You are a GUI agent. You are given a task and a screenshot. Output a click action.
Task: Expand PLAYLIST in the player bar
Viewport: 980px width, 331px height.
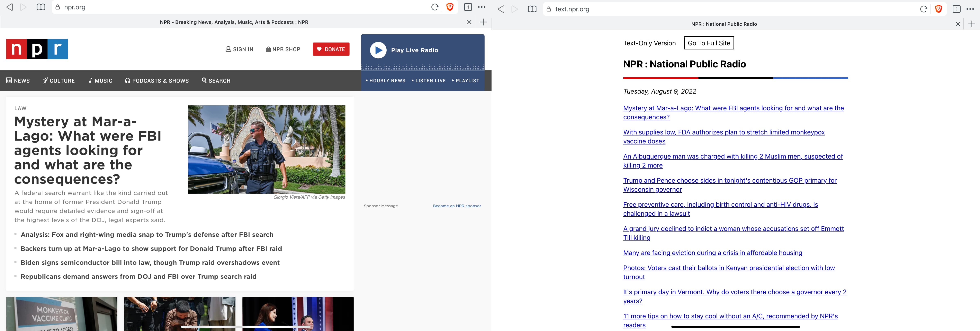(465, 81)
